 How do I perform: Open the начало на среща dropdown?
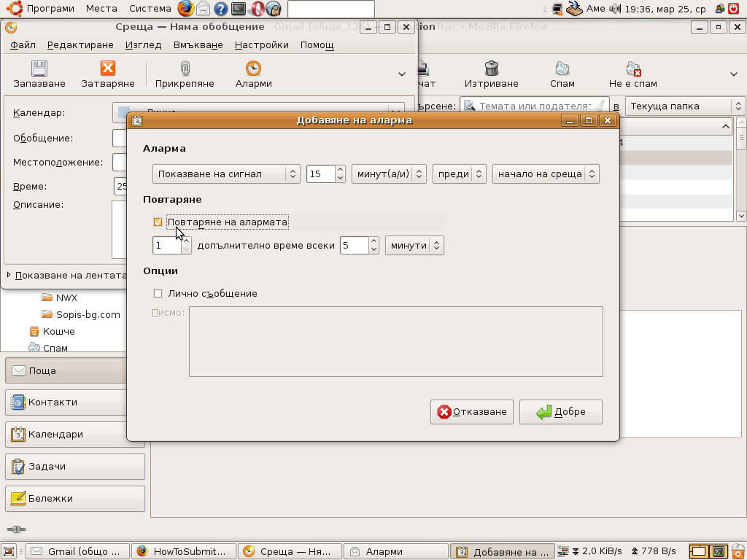(545, 174)
